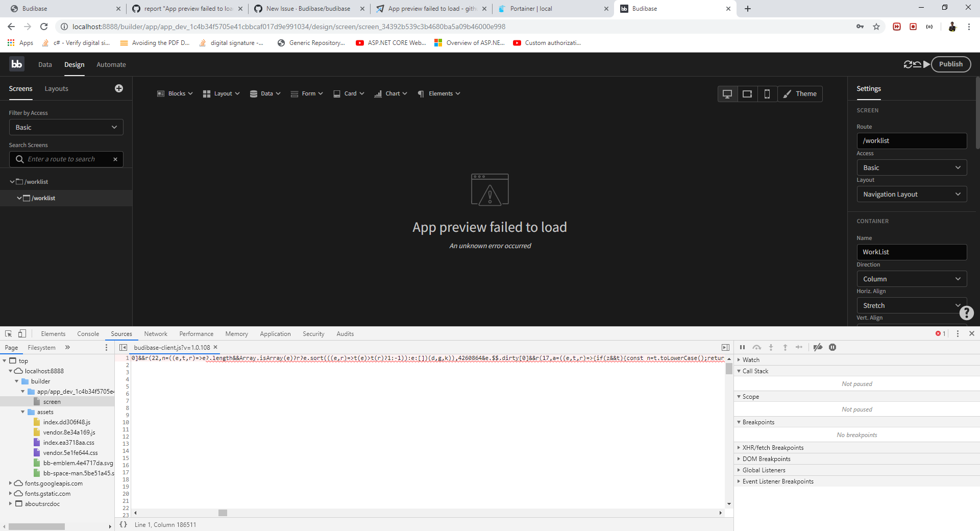The height and width of the screenshot is (531, 980).
Task: Click the Route input showing /worklist
Action: [912, 140]
